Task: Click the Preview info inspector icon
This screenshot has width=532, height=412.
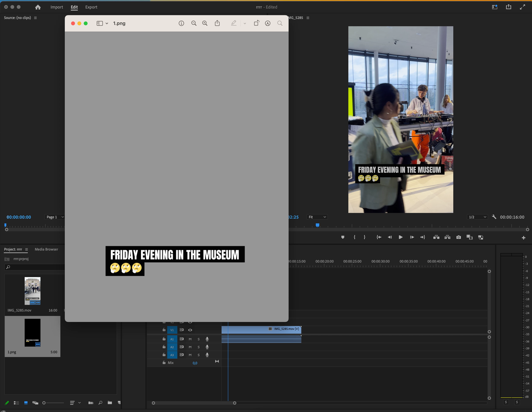Action: click(x=181, y=23)
